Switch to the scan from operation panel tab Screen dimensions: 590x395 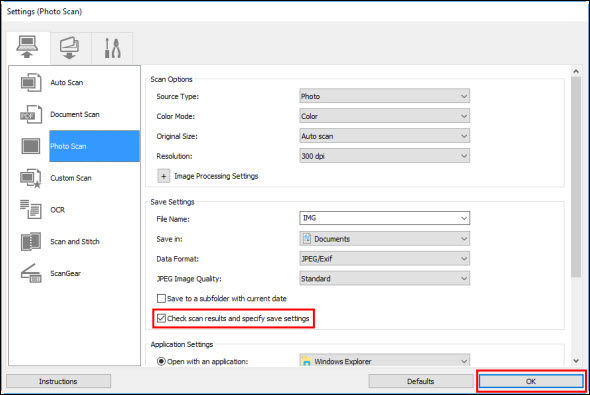70,48
